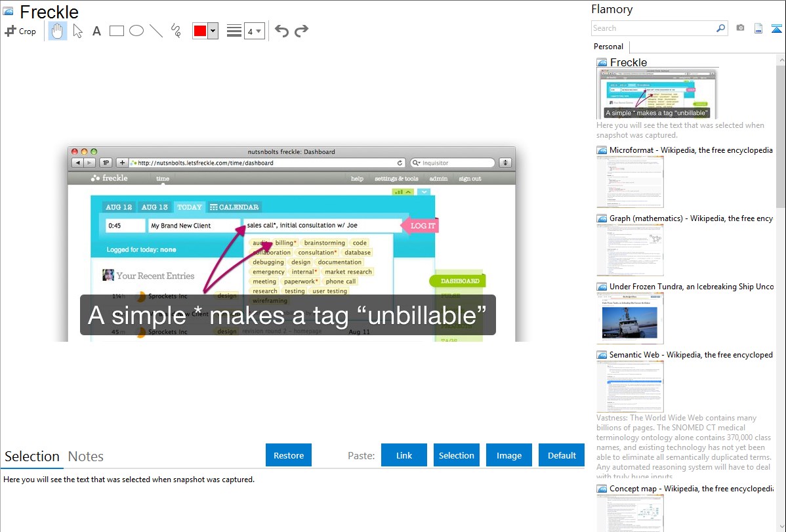Click the Default paste button
The width and height of the screenshot is (786, 532).
562,455
